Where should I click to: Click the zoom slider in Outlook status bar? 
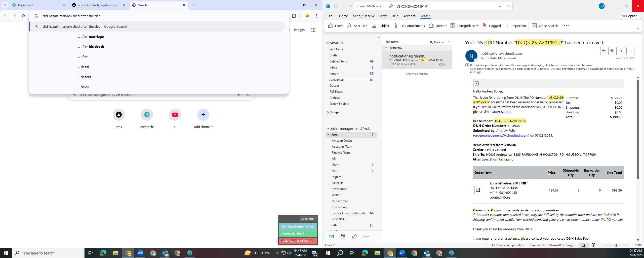(616, 245)
